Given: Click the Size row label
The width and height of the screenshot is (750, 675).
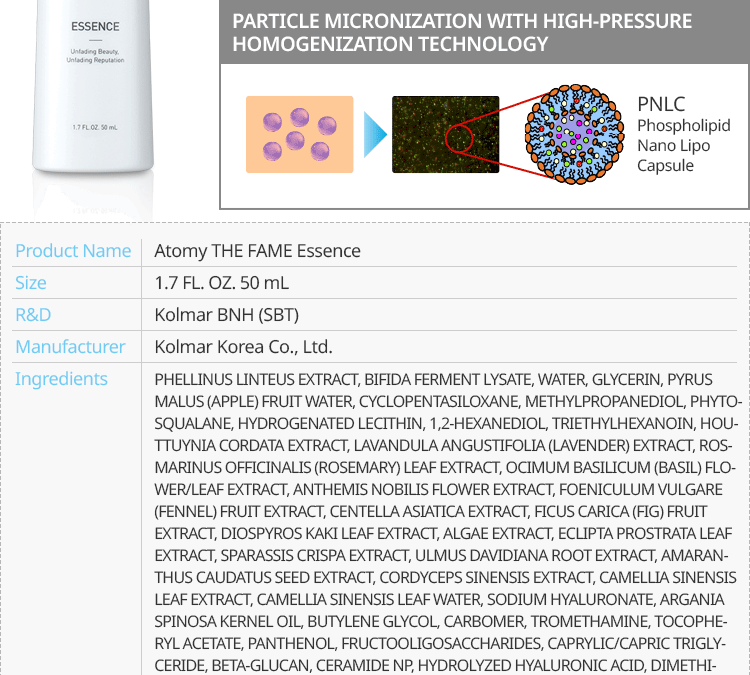Looking at the screenshot, I should coord(31,282).
